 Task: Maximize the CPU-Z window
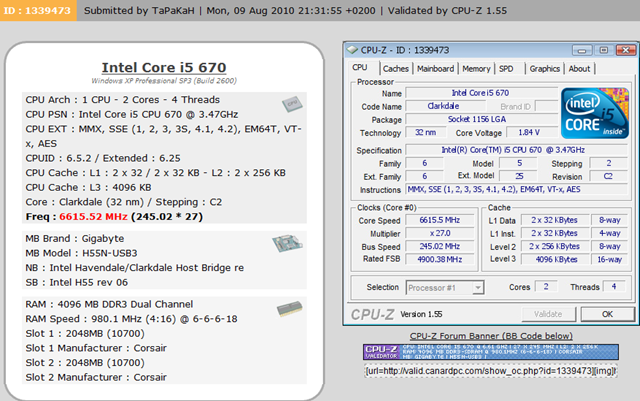coord(604,50)
